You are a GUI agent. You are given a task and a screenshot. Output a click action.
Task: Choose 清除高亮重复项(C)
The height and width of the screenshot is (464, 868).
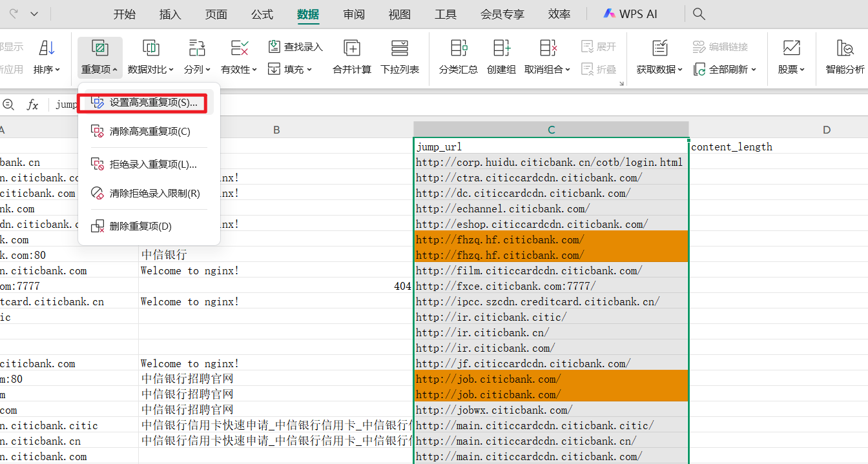coord(149,132)
